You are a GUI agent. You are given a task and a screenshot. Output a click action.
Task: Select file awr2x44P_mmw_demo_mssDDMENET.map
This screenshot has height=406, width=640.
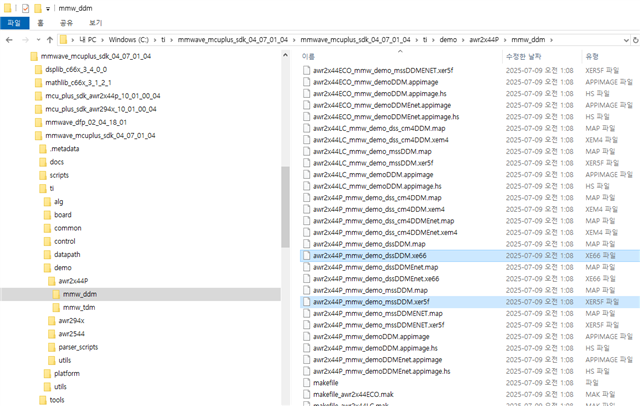pos(378,313)
